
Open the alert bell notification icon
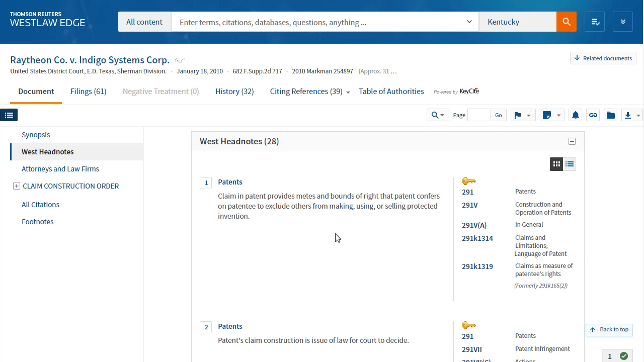[x=576, y=115]
